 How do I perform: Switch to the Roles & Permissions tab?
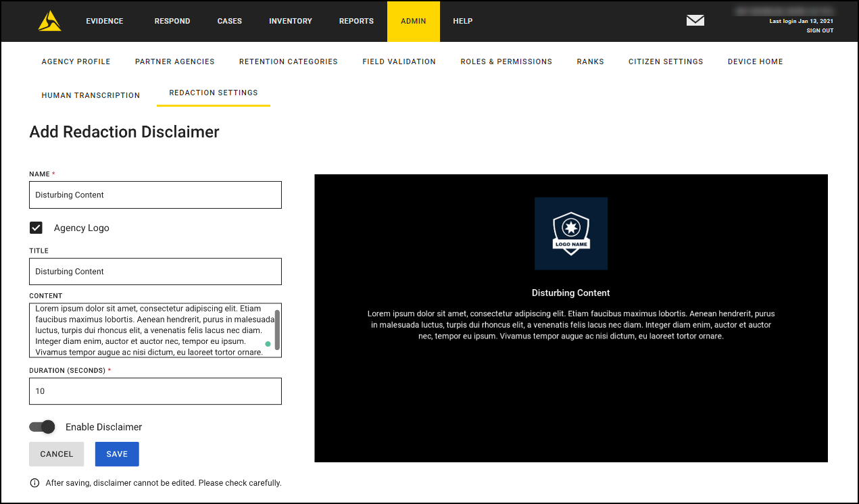[x=506, y=61]
